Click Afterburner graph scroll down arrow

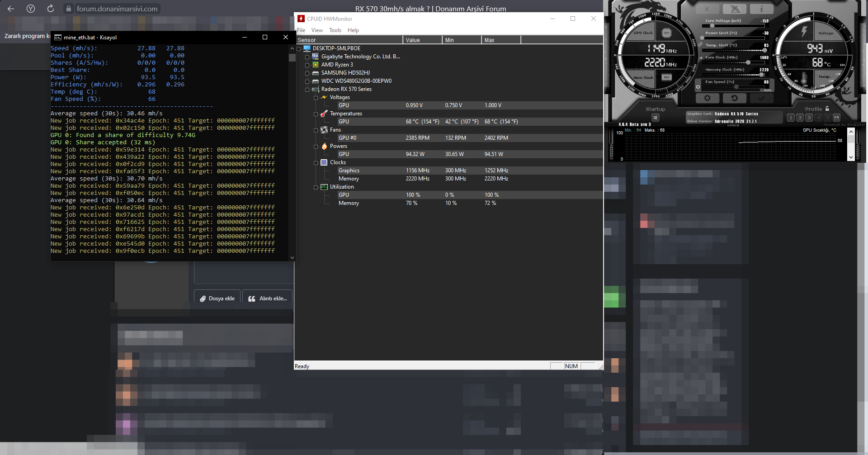click(x=851, y=157)
